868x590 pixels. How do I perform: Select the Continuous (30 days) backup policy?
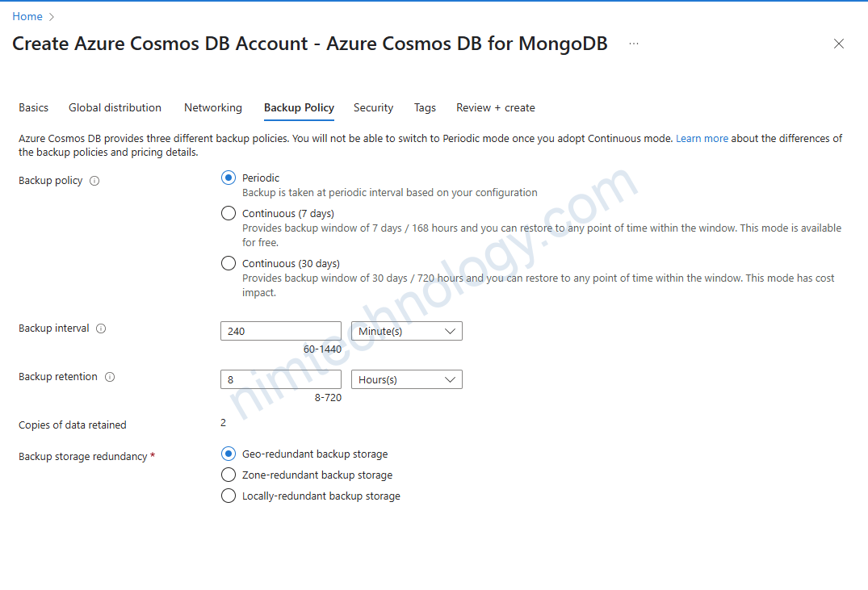coord(229,264)
